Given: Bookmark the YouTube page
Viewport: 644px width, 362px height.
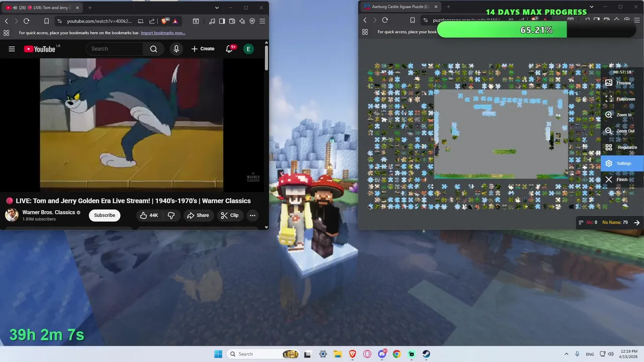Looking at the screenshot, I should (x=46, y=21).
